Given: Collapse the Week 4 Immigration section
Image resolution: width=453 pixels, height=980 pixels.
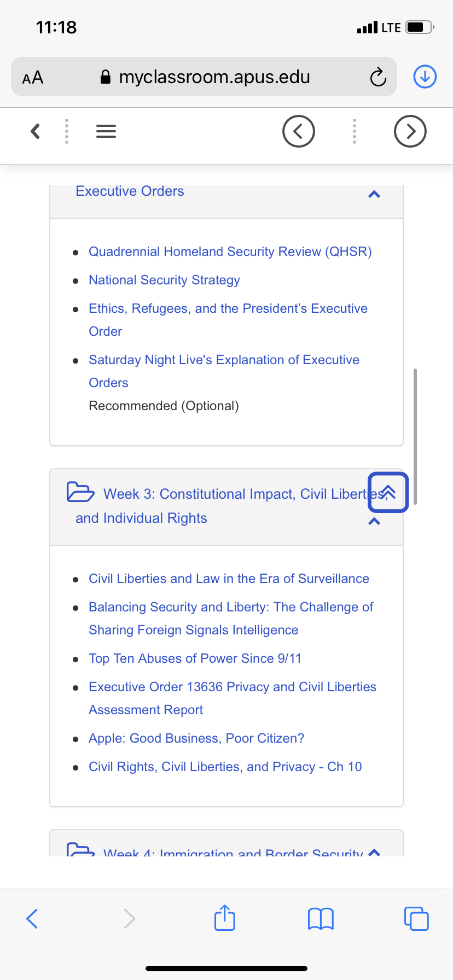Looking at the screenshot, I should [x=374, y=852].
